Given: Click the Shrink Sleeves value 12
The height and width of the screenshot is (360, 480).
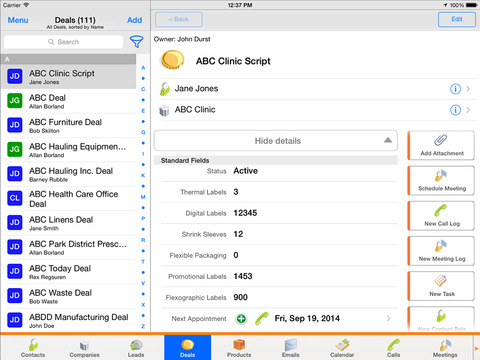Looking at the screenshot, I should point(238,234).
